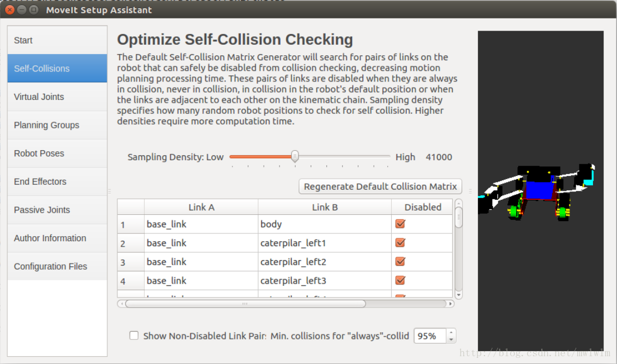Close the MoveIt Setup Assistant window

(x=10, y=9)
